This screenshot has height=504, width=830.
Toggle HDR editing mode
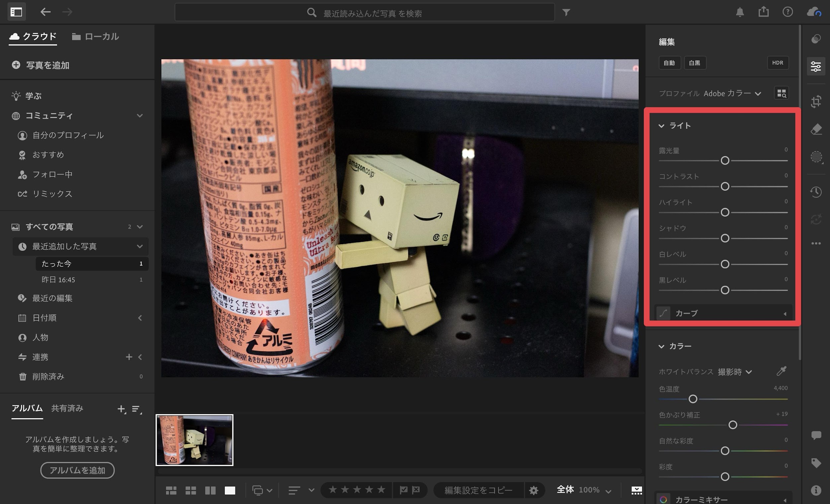pos(778,63)
